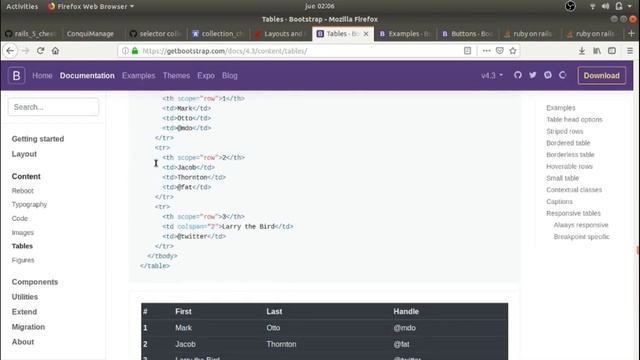Open Code page in sidebar
Screen dimensions: 640x360
tap(20, 218)
